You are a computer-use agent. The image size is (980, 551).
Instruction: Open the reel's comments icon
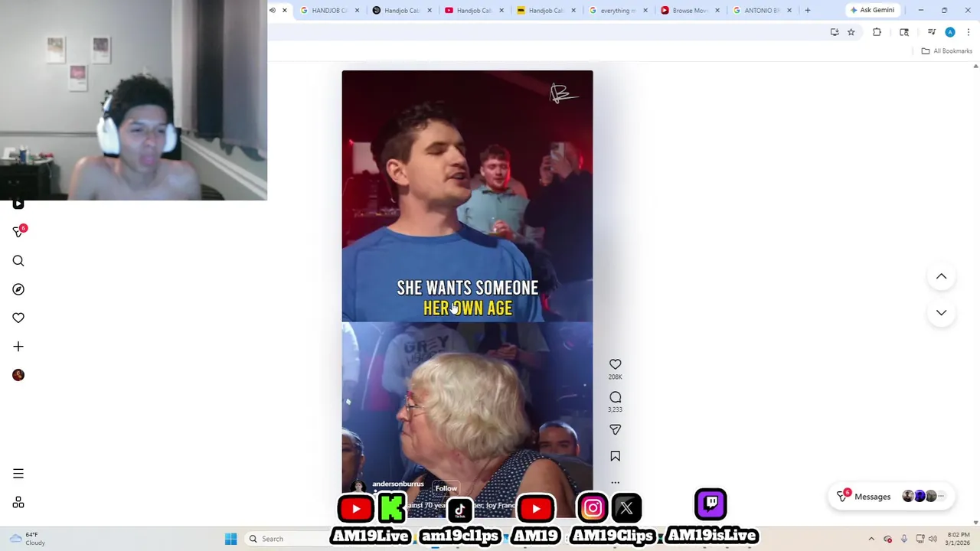coord(615,397)
